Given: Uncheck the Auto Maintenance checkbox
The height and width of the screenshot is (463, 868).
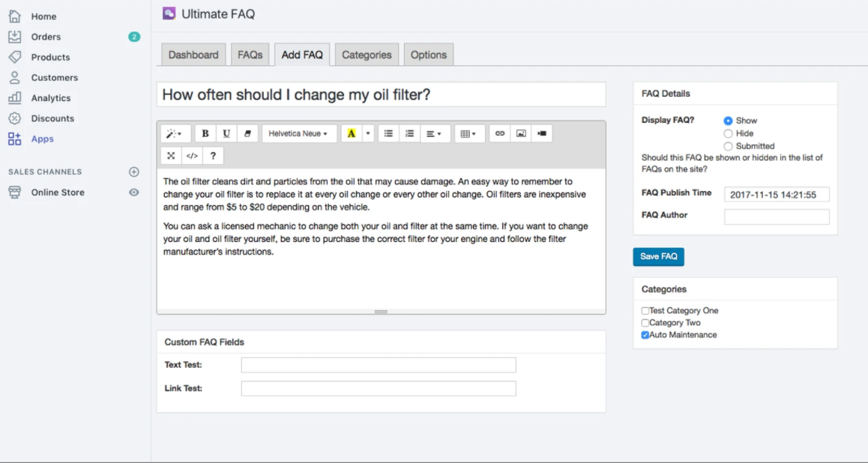Looking at the screenshot, I should pos(645,335).
